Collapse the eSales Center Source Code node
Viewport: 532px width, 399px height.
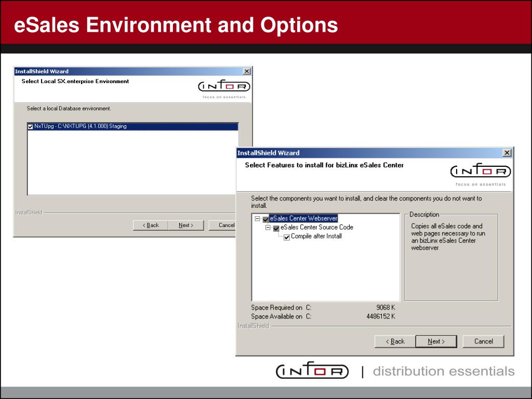268,228
